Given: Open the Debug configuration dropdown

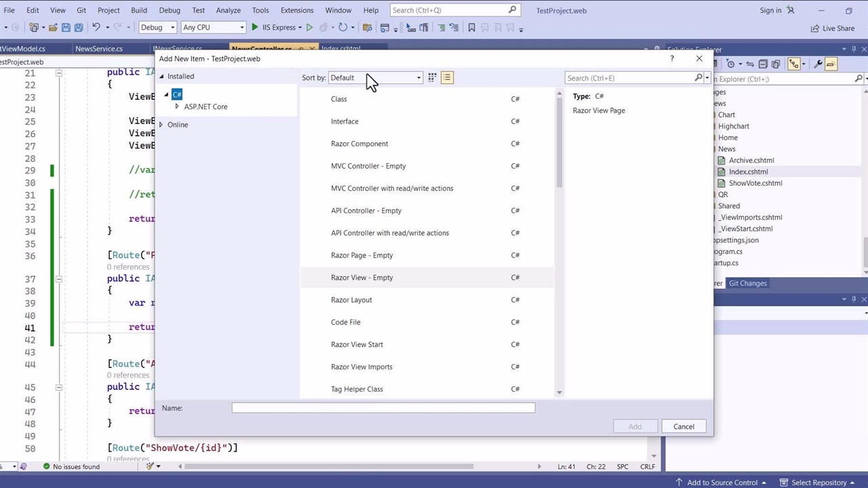Looking at the screenshot, I should point(158,28).
